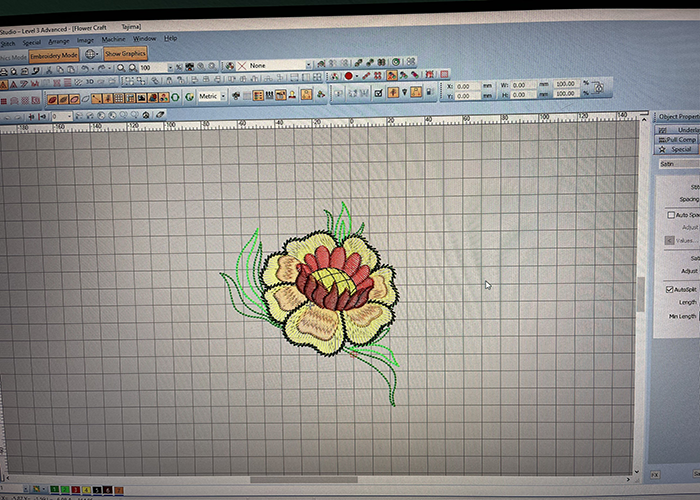Viewport: 700px width, 500px height.
Task: Click the red circle record icon
Action: (x=349, y=75)
